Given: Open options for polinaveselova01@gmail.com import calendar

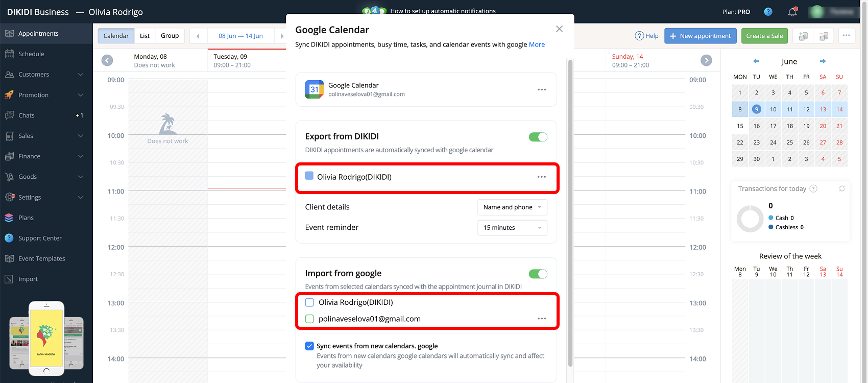Looking at the screenshot, I should 542,319.
